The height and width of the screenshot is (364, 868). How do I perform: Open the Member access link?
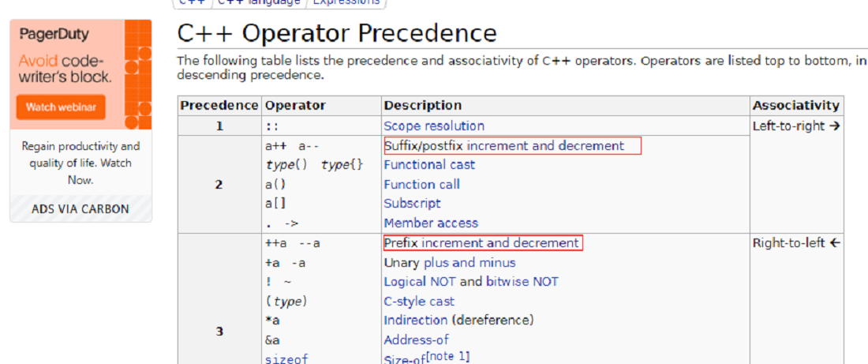point(431,223)
